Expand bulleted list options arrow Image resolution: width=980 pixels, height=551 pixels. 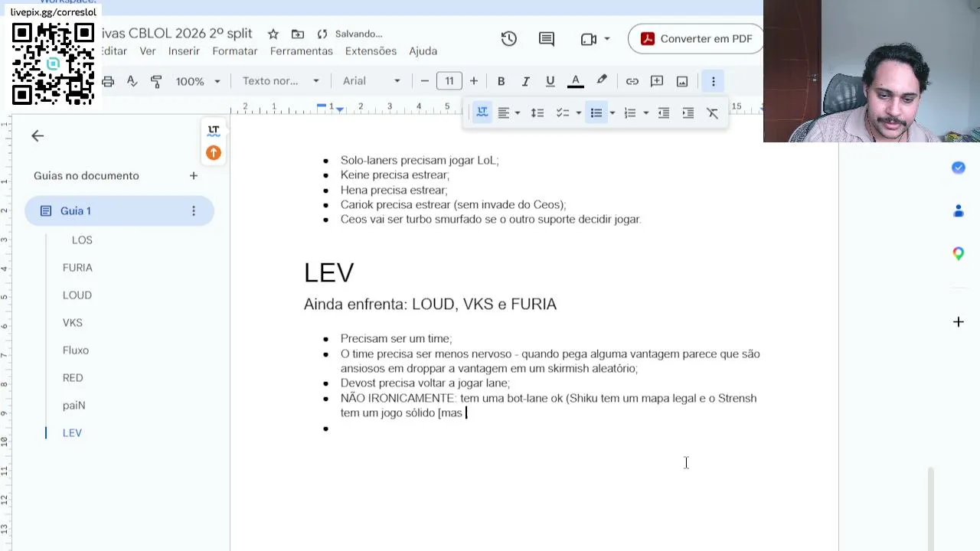coord(612,113)
